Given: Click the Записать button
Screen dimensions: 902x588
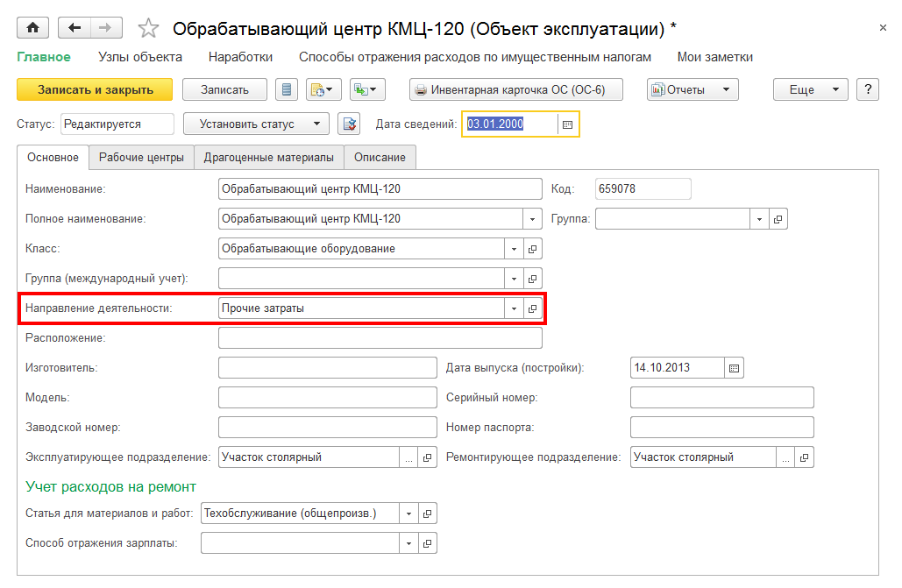Looking at the screenshot, I should (x=224, y=89).
